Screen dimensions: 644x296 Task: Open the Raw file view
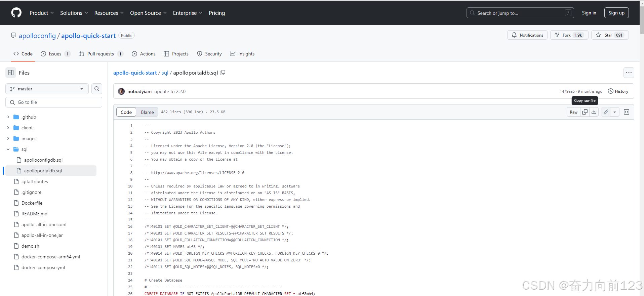pyautogui.click(x=573, y=112)
